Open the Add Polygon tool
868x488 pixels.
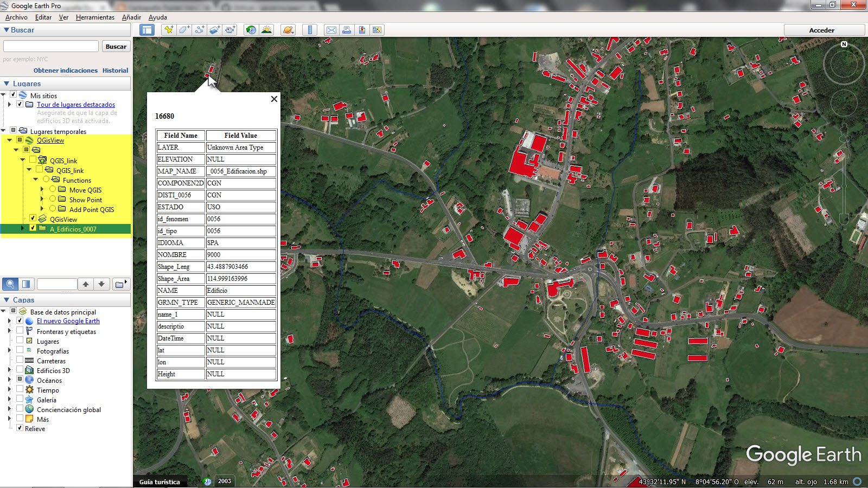coord(183,30)
